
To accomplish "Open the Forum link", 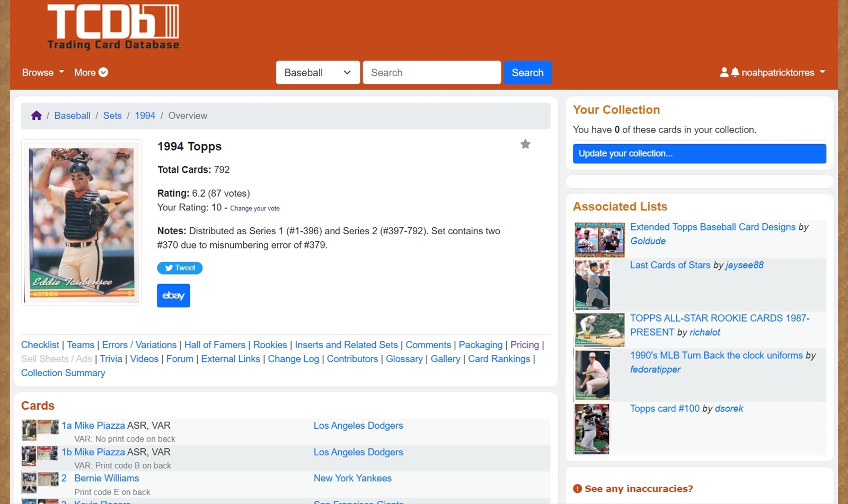I will click(x=180, y=359).
